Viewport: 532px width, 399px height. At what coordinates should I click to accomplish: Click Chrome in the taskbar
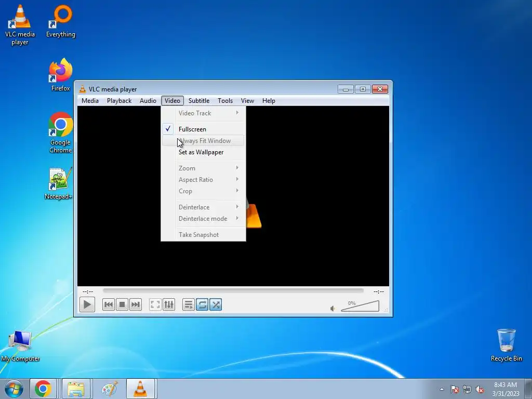(43, 389)
